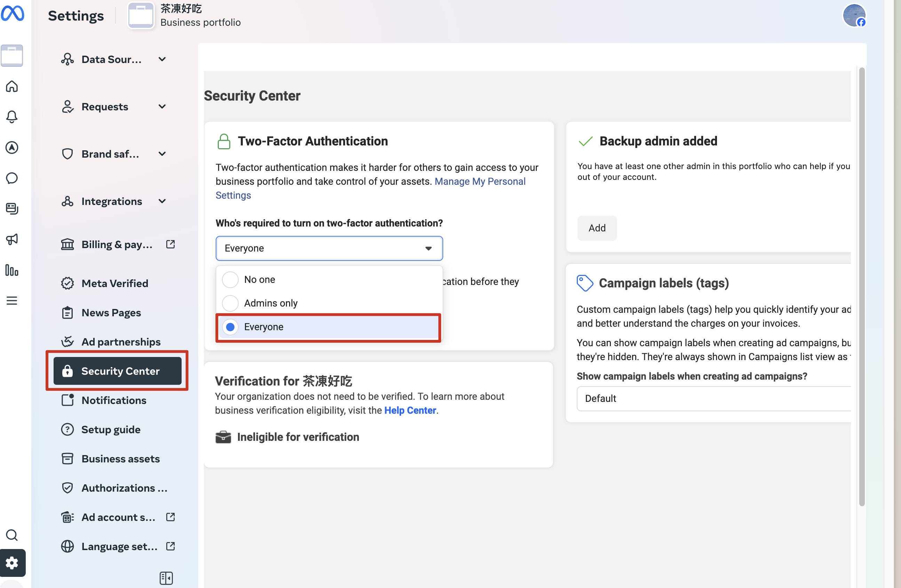Image resolution: width=901 pixels, height=588 pixels.
Task: Open Billing & payments settings
Action: (x=117, y=244)
